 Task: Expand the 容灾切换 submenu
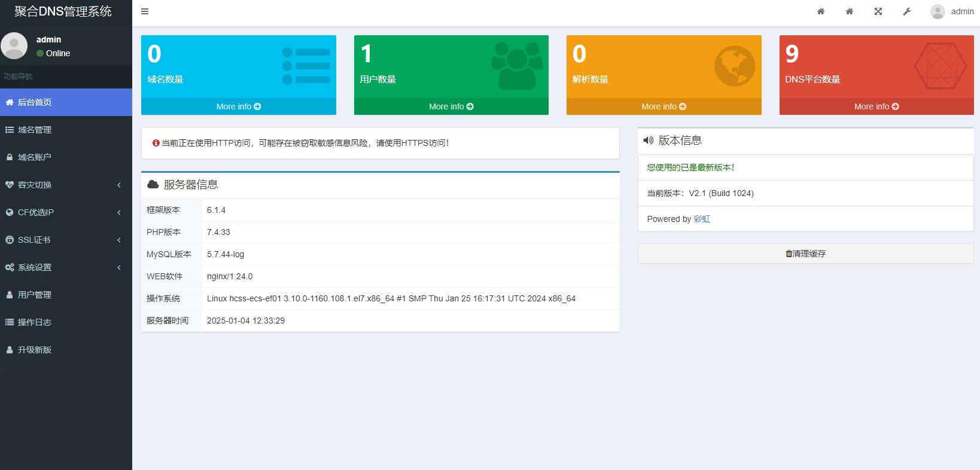tap(66, 185)
